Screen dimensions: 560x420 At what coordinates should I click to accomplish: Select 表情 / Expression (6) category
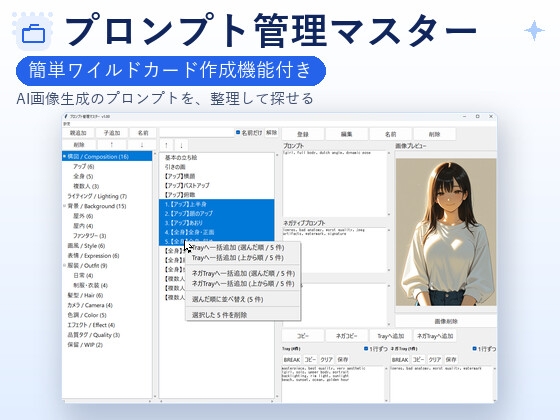[93, 256]
